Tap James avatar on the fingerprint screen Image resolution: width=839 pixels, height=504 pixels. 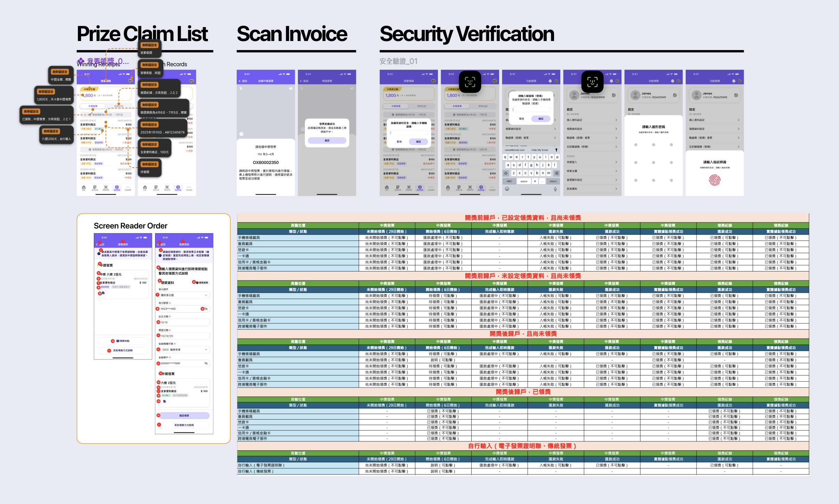[696, 95]
